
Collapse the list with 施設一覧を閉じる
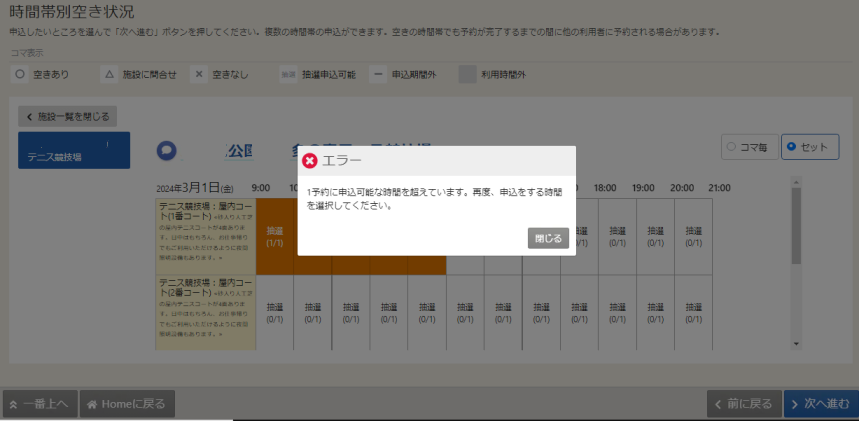pyautogui.click(x=67, y=116)
